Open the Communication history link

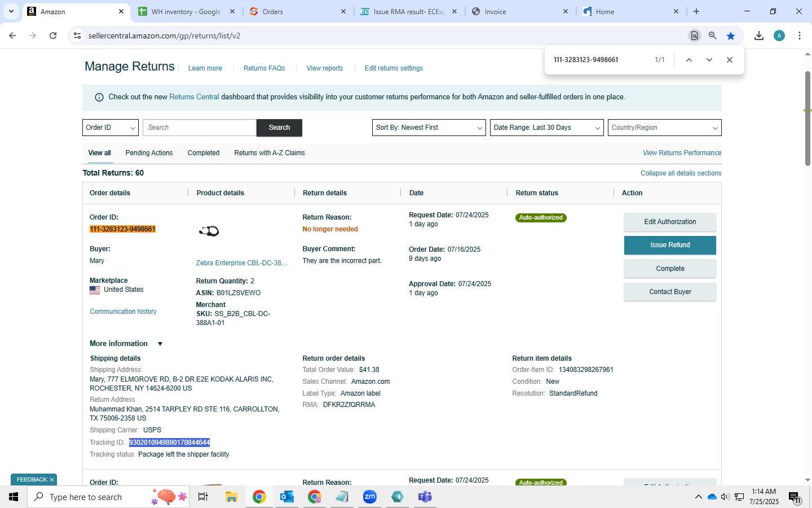coord(123,312)
